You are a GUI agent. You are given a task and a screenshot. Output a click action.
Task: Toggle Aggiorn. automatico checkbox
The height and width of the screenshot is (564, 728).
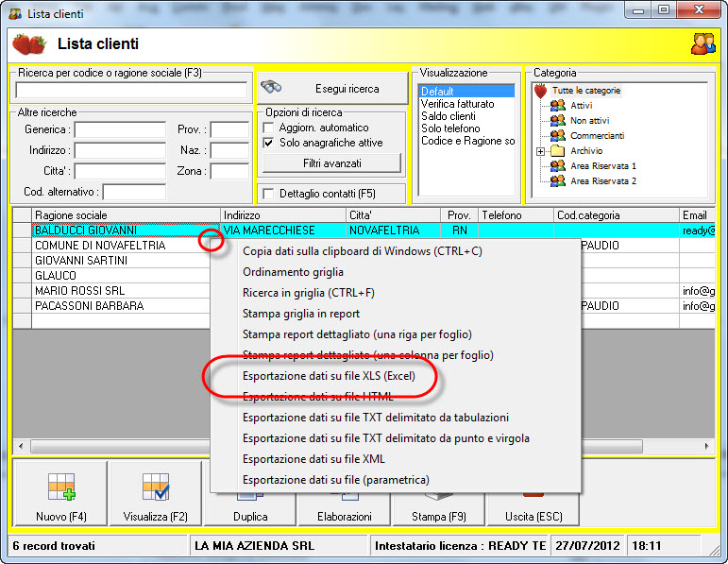point(268,128)
